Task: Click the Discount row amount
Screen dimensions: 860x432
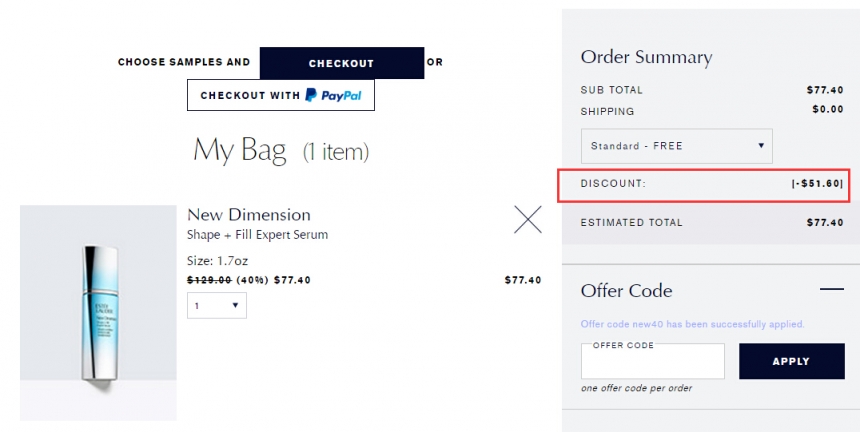Action: point(817,184)
